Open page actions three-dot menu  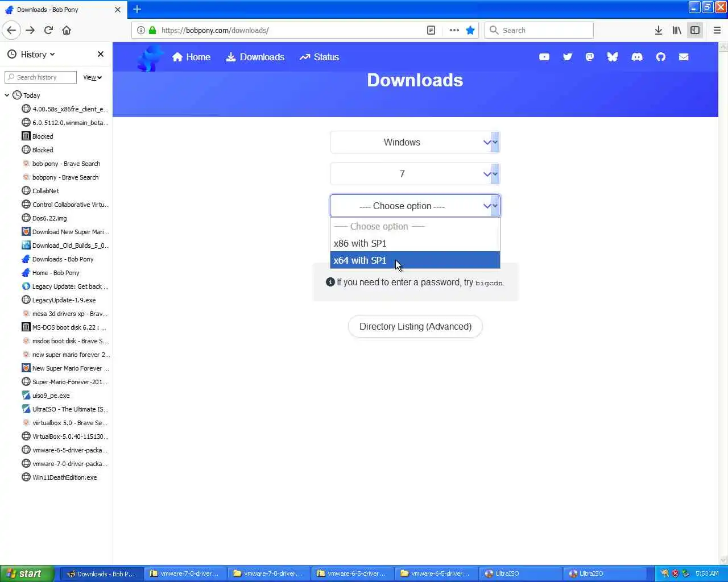[454, 30]
